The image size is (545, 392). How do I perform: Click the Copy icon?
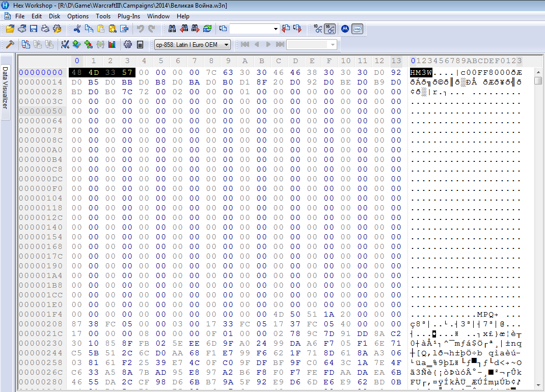coord(89,29)
